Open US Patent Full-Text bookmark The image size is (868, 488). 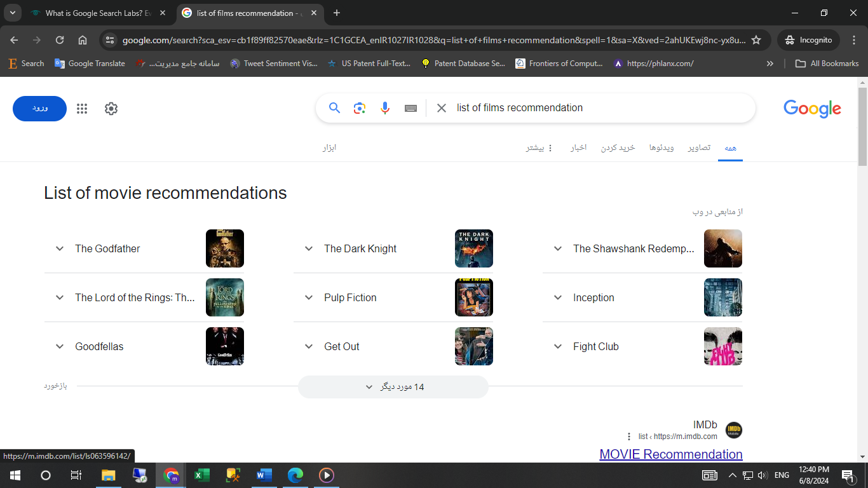pos(369,64)
